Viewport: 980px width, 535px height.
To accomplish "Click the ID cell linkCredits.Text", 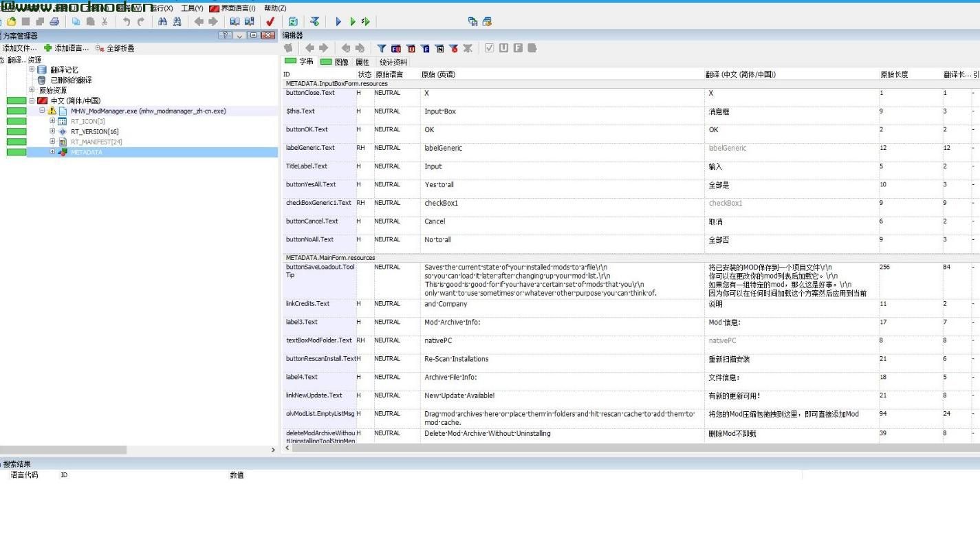I will pyautogui.click(x=307, y=304).
